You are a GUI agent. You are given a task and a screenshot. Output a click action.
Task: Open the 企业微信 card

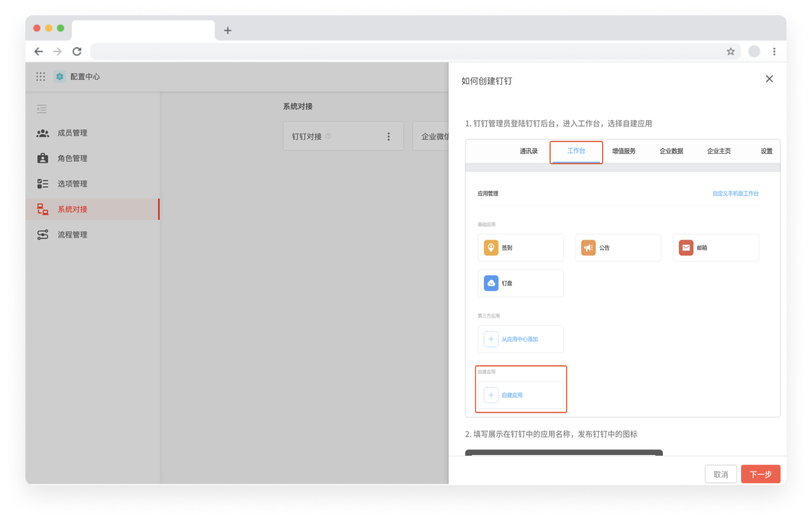(x=431, y=136)
